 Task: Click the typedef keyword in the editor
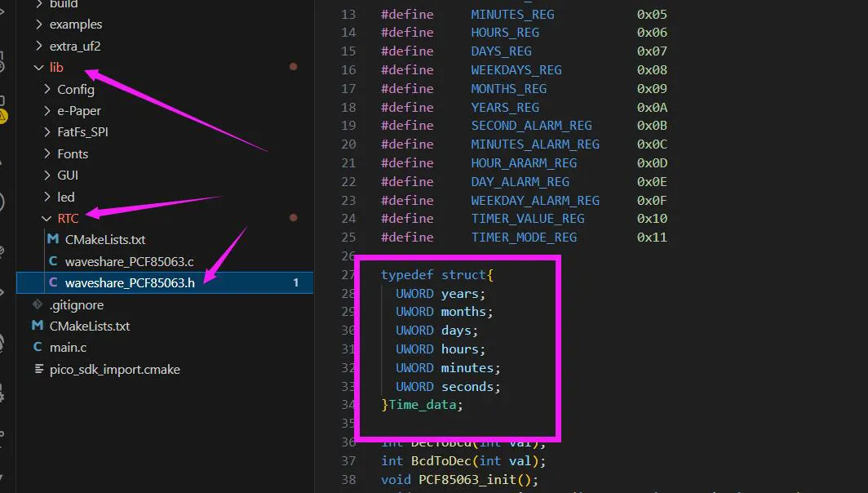407,275
